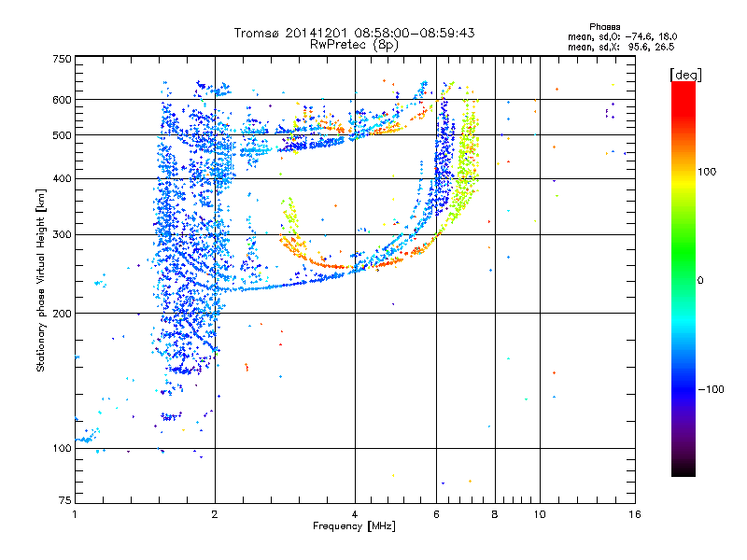Viewport: 747px width, 560px height.
Task: Click the y-axis '75' tick label
Action: 65,500
